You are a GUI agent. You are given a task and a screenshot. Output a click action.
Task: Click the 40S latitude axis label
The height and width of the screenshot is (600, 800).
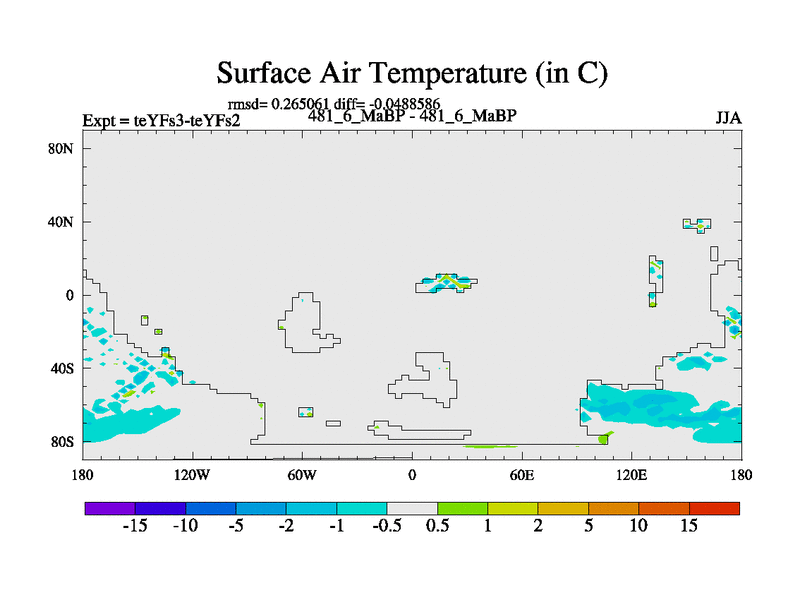pos(63,368)
